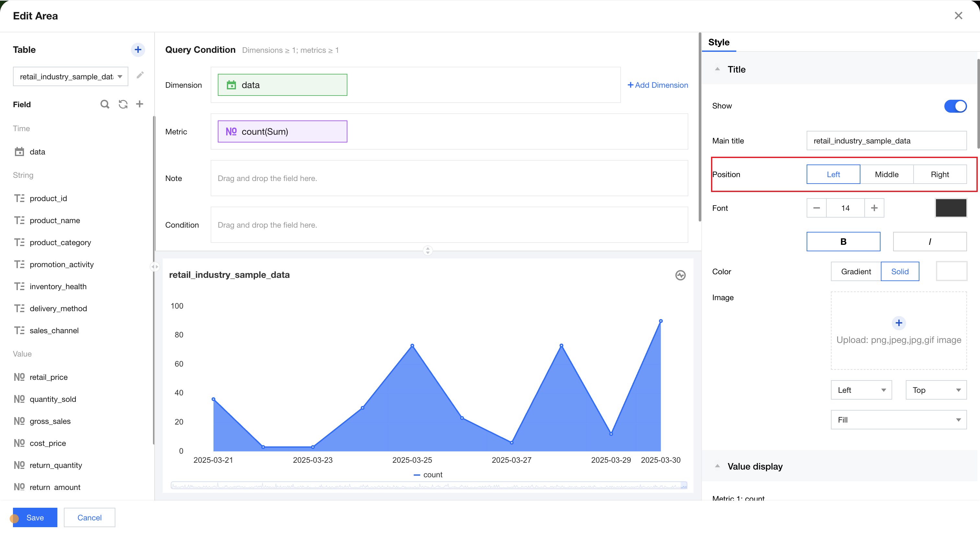The height and width of the screenshot is (533, 980).
Task: Select Middle title position
Action: pos(886,175)
